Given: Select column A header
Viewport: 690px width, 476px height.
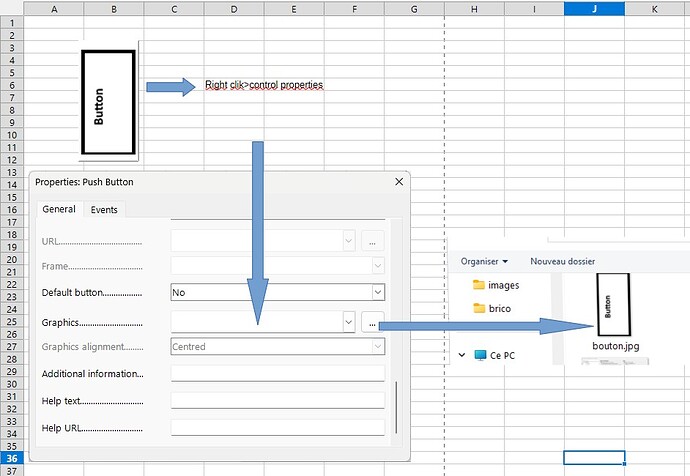Looking at the screenshot, I should coord(54,9).
